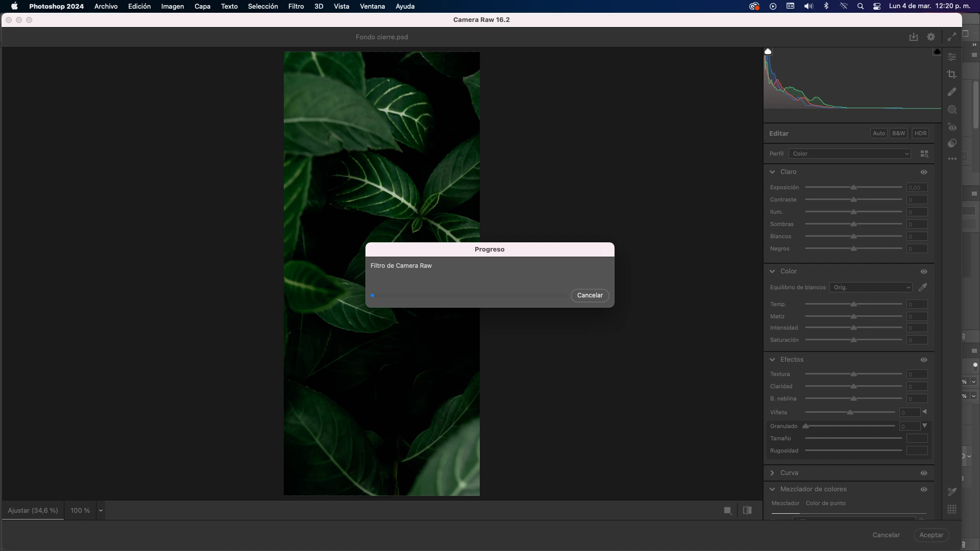The width and height of the screenshot is (980, 551).
Task: Hide the Claro panel edits with eye
Action: [924, 172]
